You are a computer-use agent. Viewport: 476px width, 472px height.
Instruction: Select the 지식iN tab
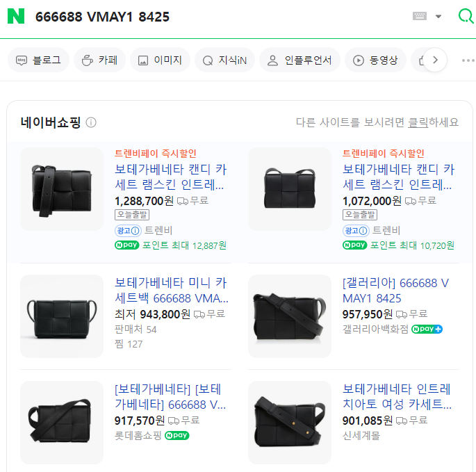224,60
